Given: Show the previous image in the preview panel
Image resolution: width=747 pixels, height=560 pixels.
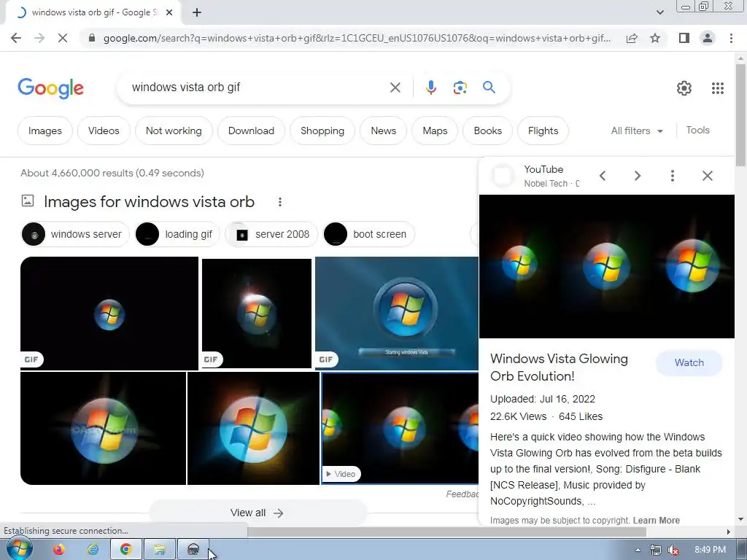Looking at the screenshot, I should point(602,176).
